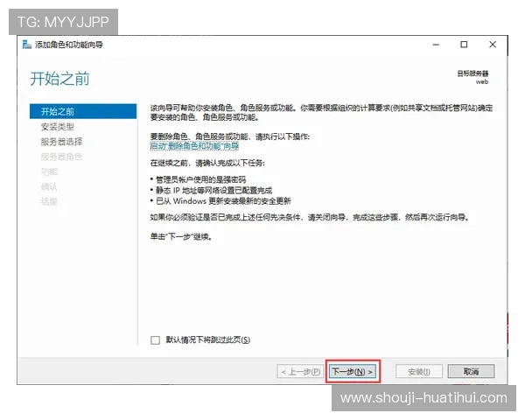Screen dimensions: 525x420
Task: Click the 目标服务器 label
Action: [472, 73]
